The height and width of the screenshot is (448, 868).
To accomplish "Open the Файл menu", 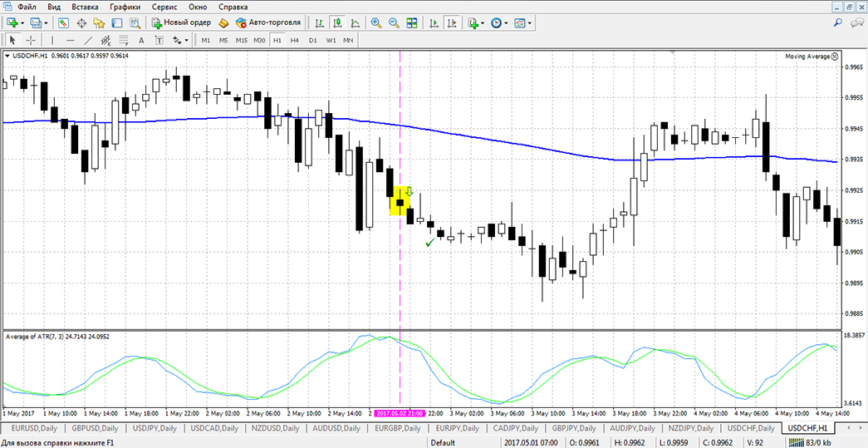I will 27,7.
